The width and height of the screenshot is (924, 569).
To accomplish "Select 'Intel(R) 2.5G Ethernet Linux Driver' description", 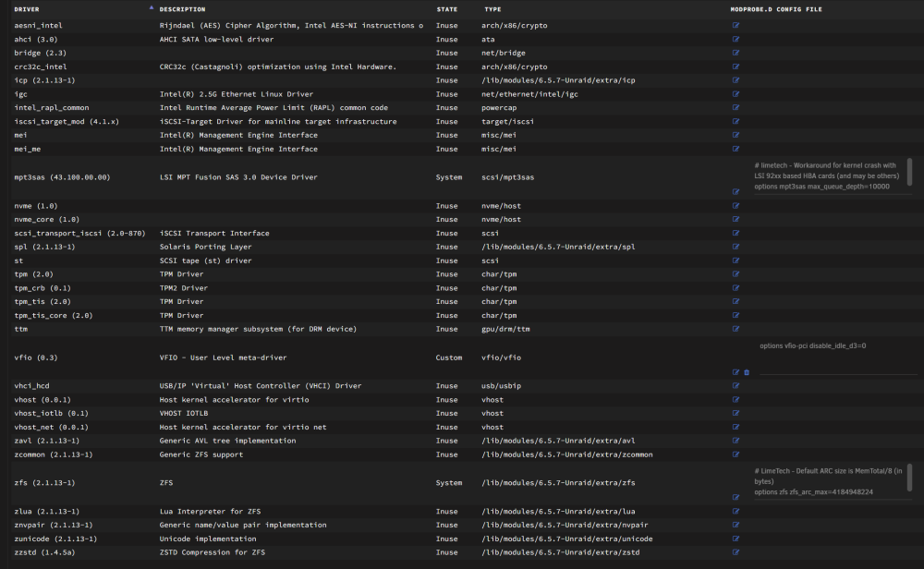I will click(236, 94).
